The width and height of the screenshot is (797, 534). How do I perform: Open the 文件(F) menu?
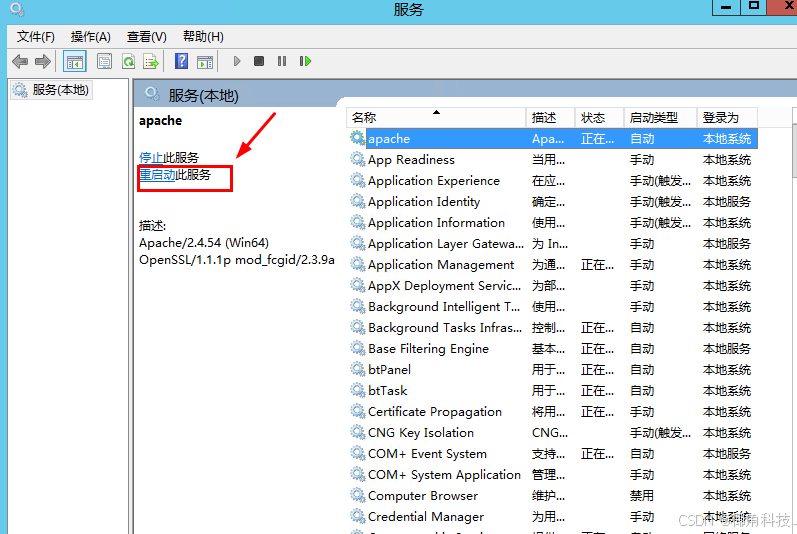[x=35, y=37]
